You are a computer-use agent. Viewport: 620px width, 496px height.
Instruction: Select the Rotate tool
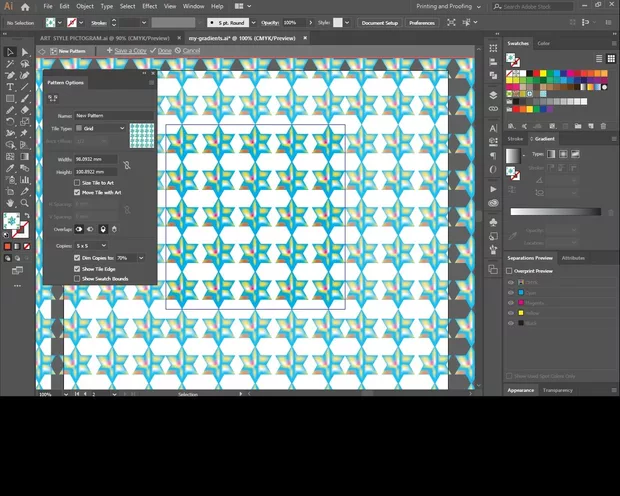(10, 122)
